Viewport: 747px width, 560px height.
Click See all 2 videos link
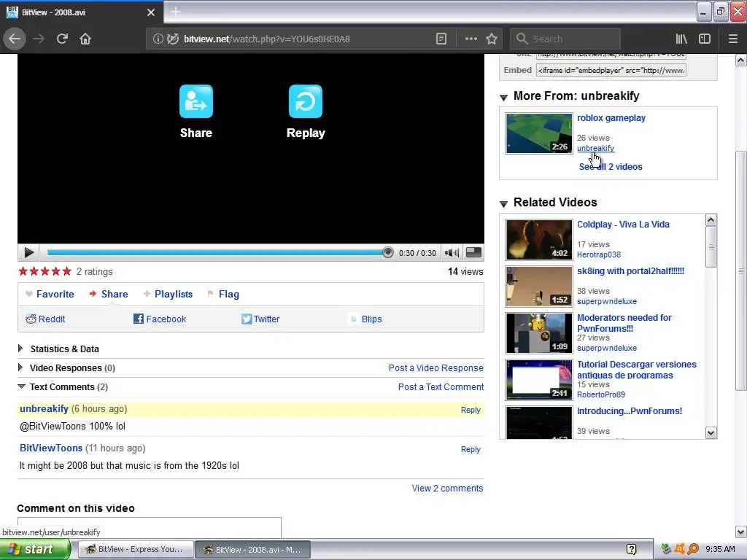[611, 167]
